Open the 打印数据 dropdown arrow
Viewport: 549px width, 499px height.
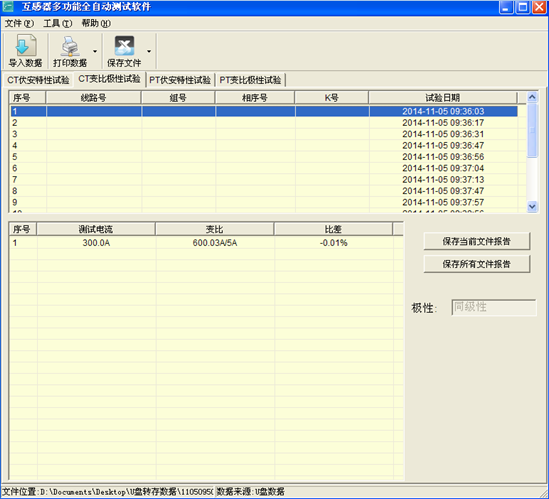click(95, 51)
